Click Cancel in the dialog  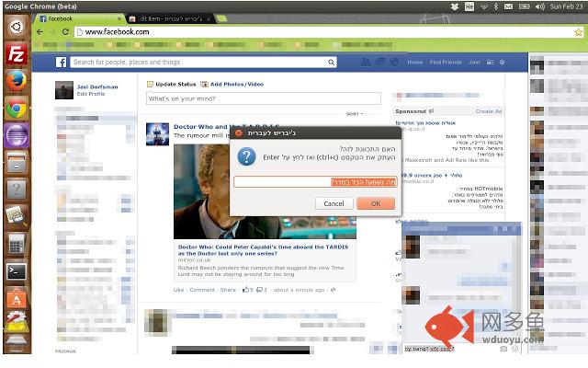tap(334, 203)
